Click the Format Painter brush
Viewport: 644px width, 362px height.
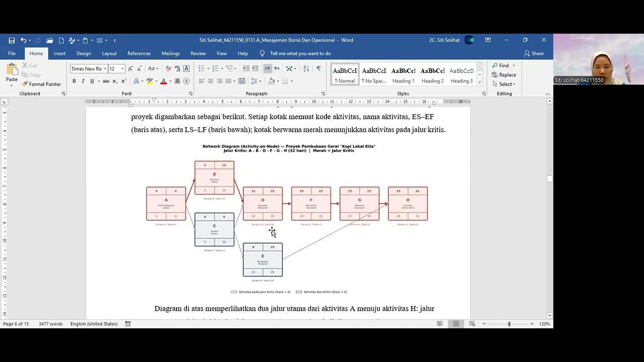pyautogui.click(x=41, y=84)
